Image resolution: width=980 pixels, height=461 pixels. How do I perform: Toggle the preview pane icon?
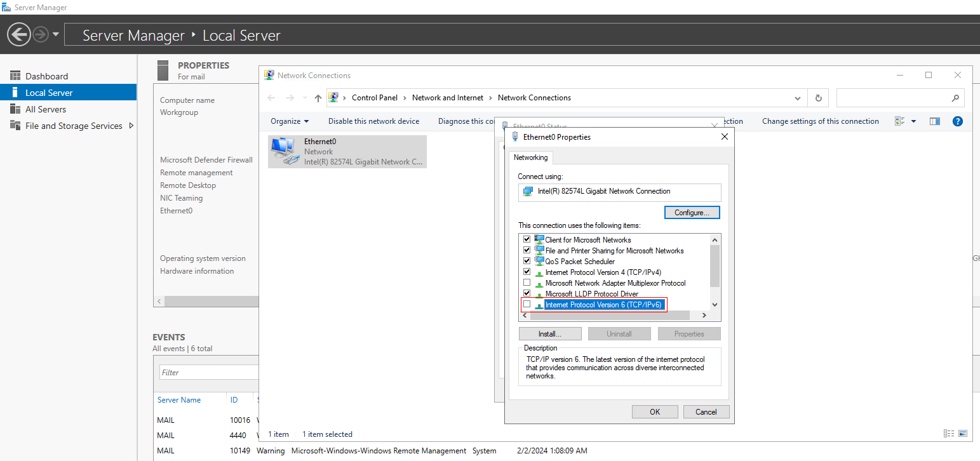pyautogui.click(x=934, y=121)
